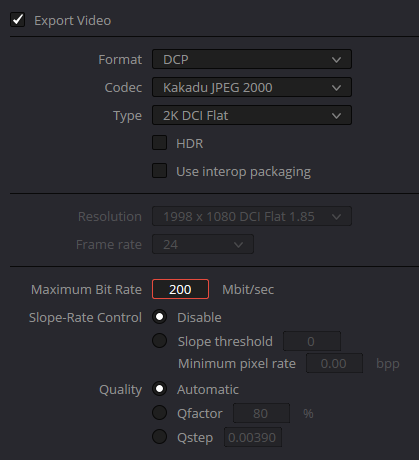The image size is (419, 460).
Task: Select the Qfactor quality option
Action: pos(159,413)
